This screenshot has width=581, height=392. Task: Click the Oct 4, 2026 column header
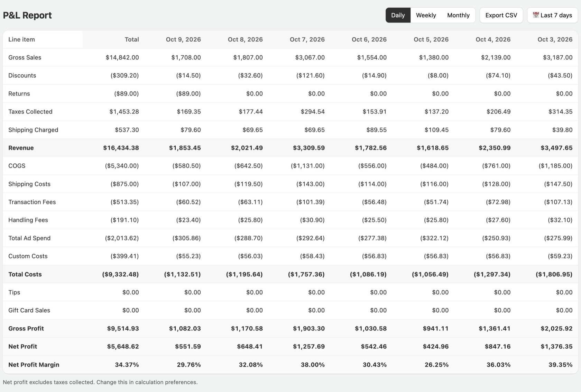pos(493,39)
